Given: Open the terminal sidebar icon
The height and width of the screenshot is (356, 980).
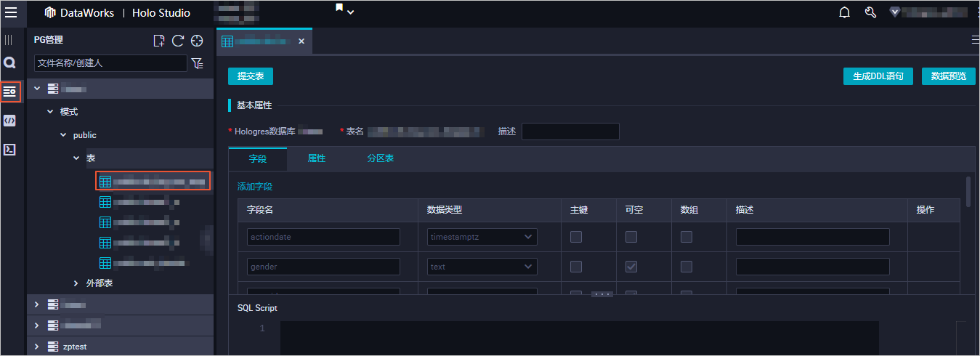Looking at the screenshot, I should [9, 150].
